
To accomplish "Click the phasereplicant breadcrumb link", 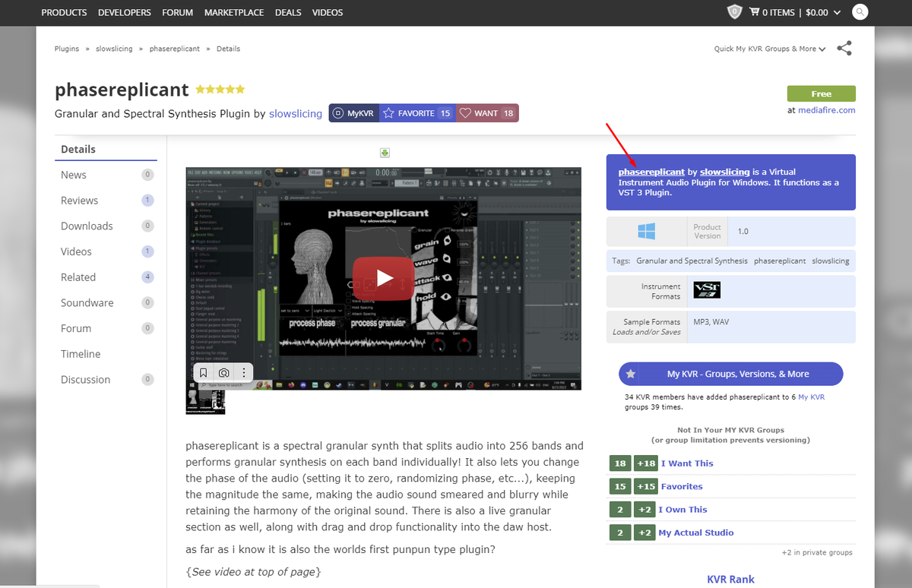I will [175, 49].
